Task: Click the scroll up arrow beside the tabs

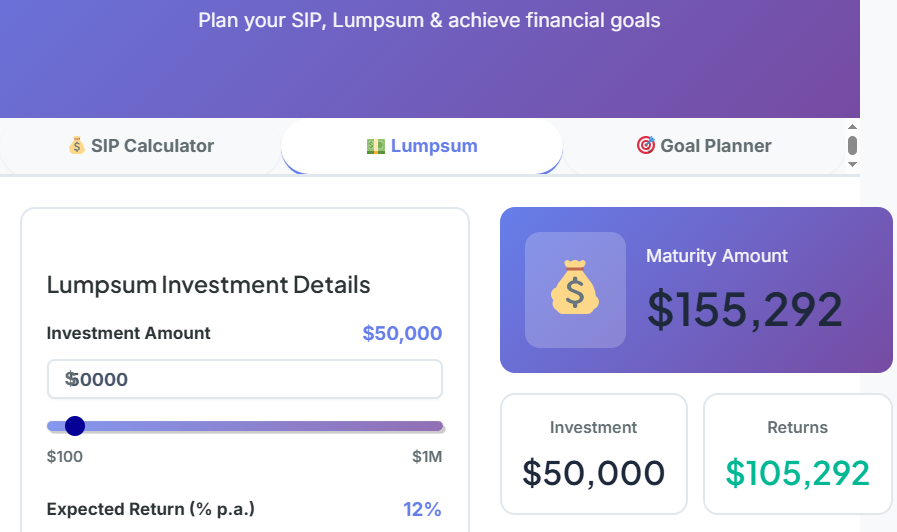Action: 853,127
